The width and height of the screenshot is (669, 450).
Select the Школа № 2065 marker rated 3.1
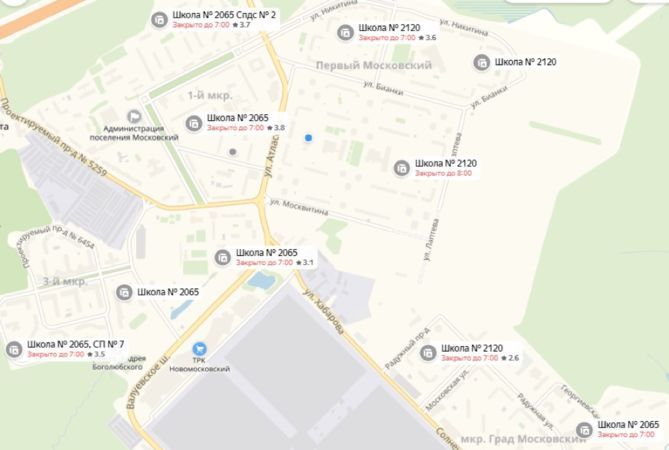coord(222,258)
